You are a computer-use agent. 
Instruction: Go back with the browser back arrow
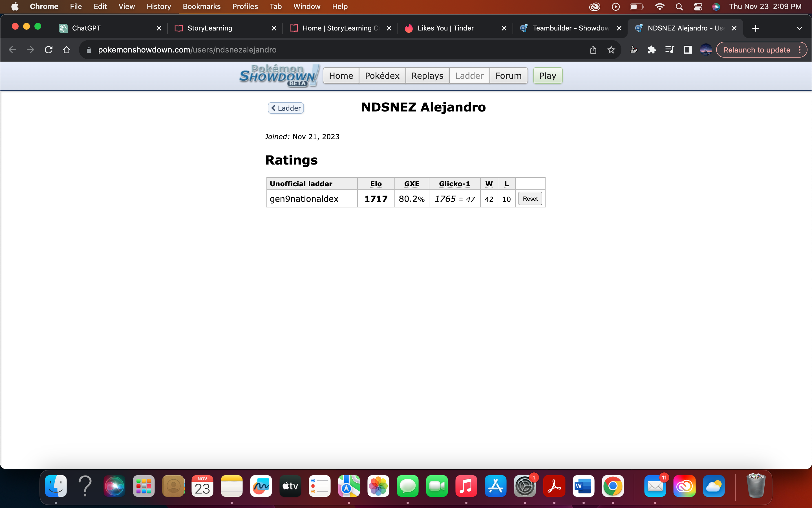[12, 50]
